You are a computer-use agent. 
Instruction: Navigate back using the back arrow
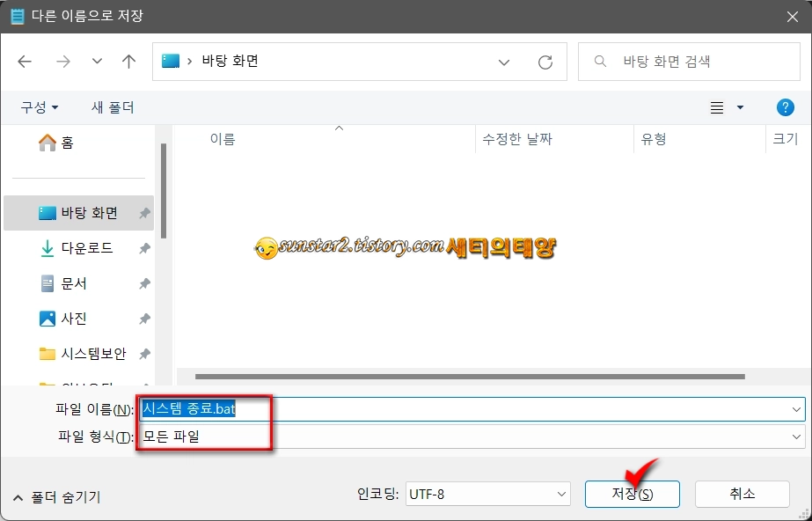(25, 62)
